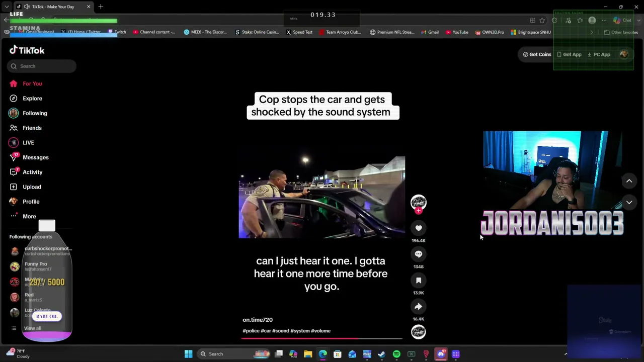Open the profile avatar menu at top right
The image size is (644, 362).
point(624,54)
